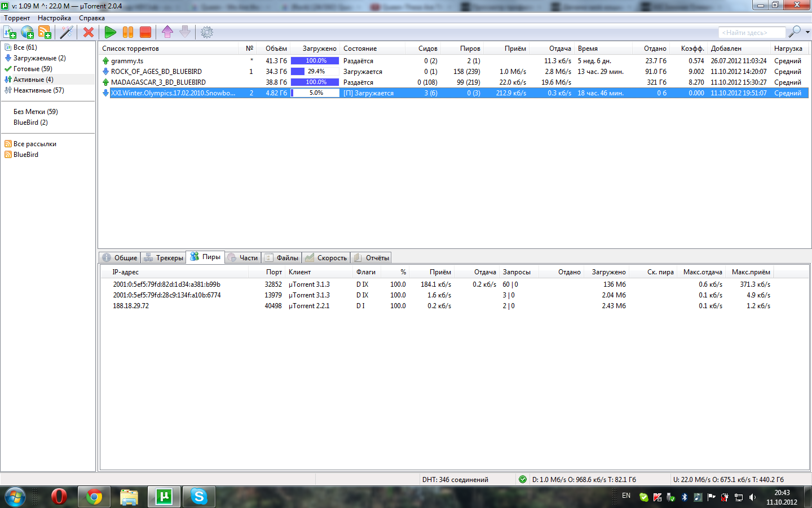This screenshot has height=508, width=812.
Task: Start torrent with green play icon
Action: click(x=111, y=32)
